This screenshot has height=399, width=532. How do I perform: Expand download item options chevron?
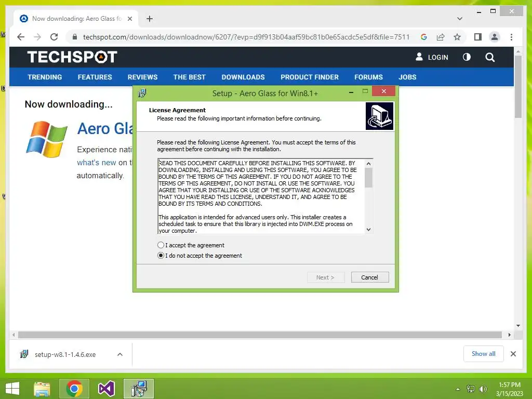click(x=120, y=354)
